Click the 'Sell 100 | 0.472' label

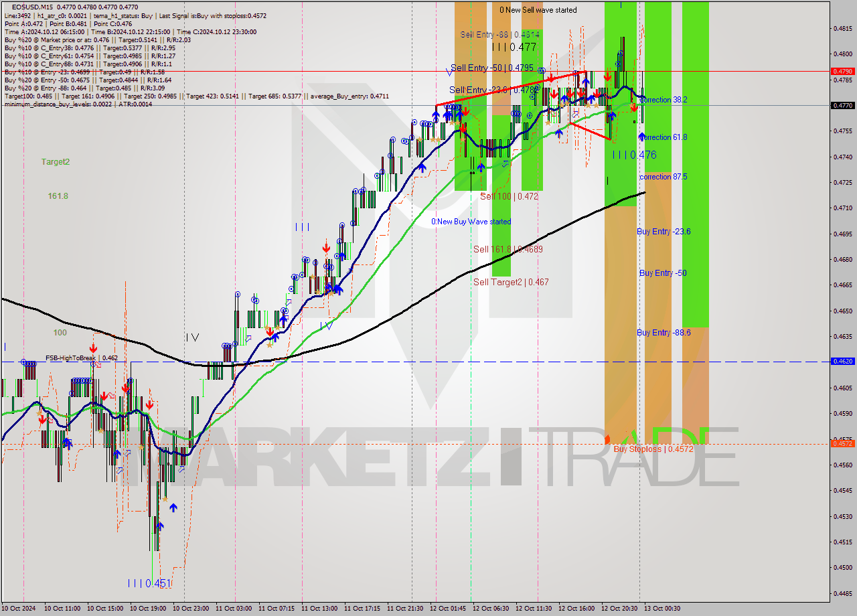coord(509,196)
